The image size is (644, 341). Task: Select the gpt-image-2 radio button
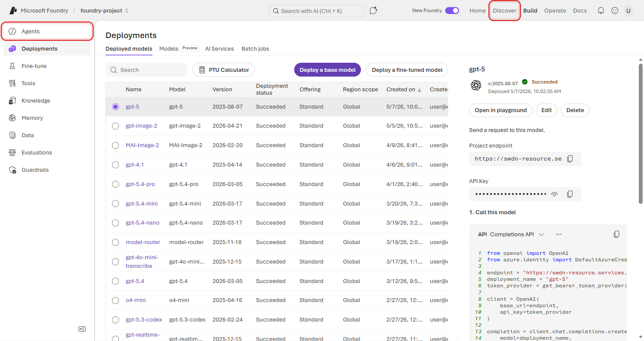coord(115,126)
